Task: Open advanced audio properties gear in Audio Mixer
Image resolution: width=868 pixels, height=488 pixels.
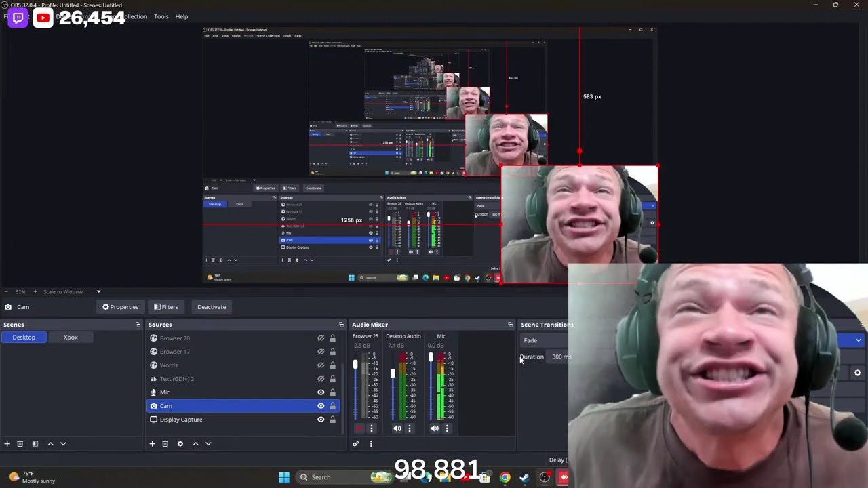Action: (355, 443)
